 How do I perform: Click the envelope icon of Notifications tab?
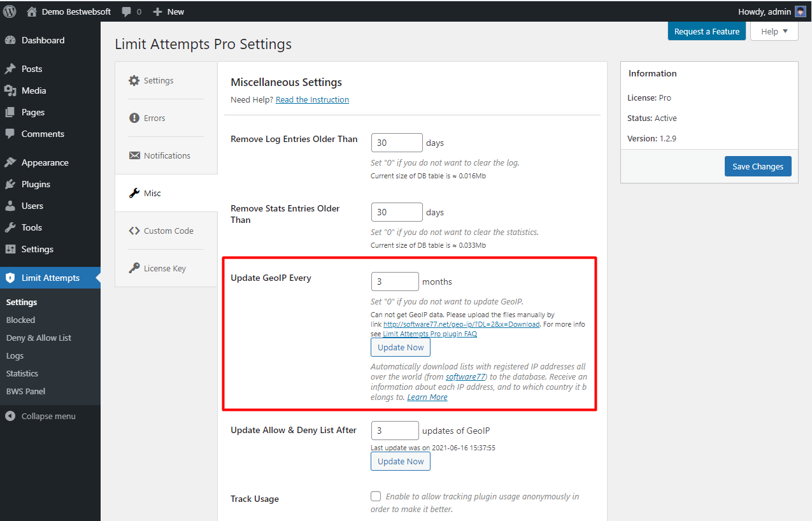tap(134, 155)
